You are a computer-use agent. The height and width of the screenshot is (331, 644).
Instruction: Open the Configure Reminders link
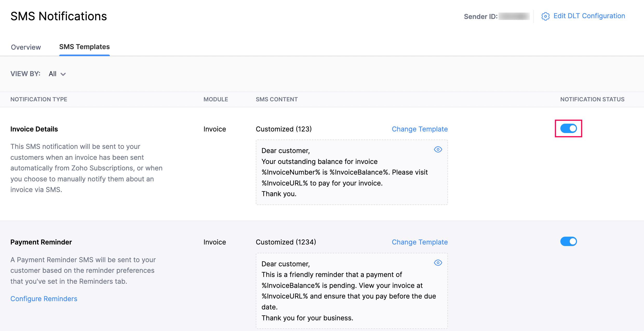tap(44, 299)
